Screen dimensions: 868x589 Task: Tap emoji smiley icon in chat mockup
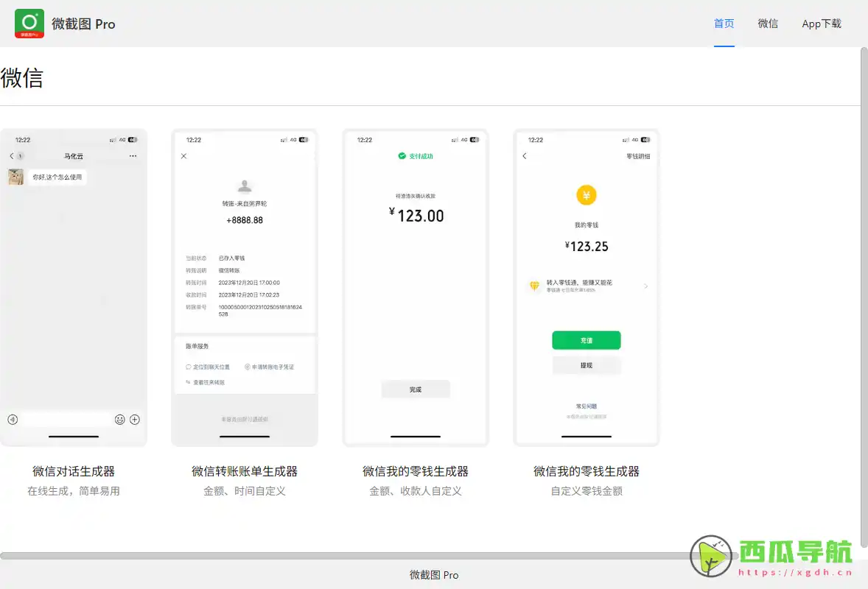click(119, 419)
